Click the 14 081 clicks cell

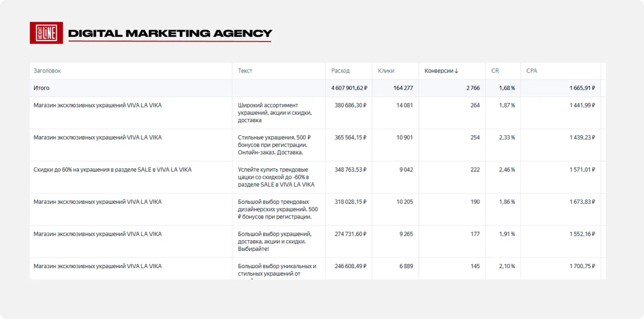[x=405, y=105]
